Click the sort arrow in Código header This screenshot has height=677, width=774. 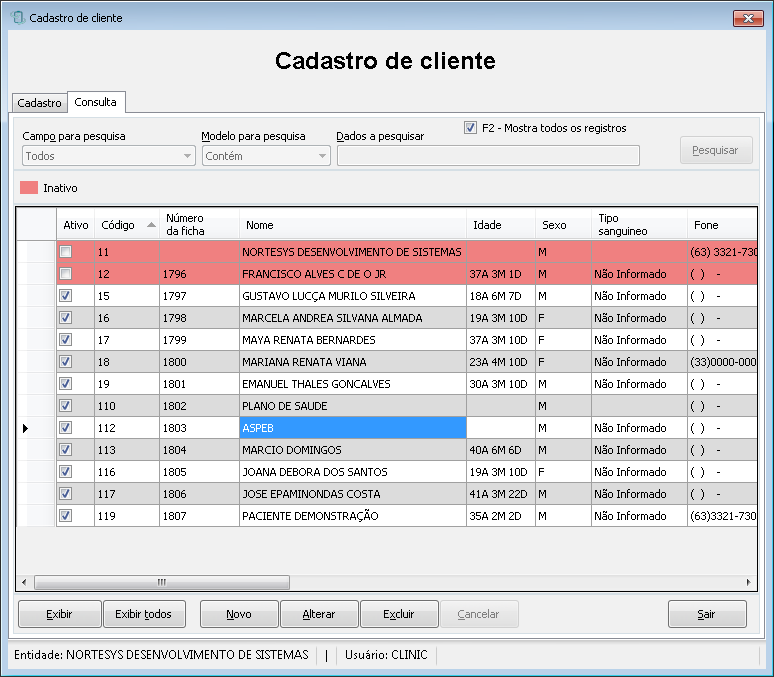(152, 225)
